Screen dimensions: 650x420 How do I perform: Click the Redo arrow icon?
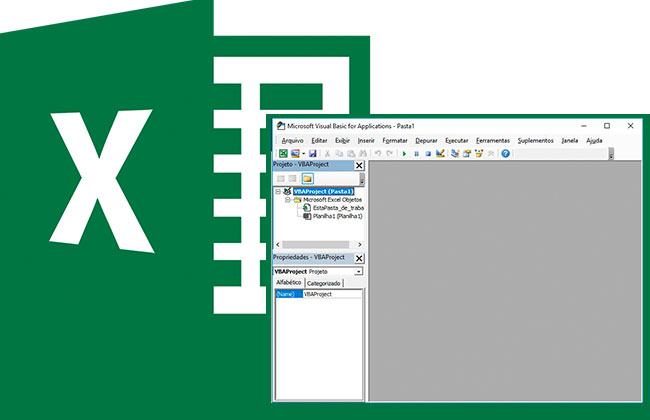[390, 154]
